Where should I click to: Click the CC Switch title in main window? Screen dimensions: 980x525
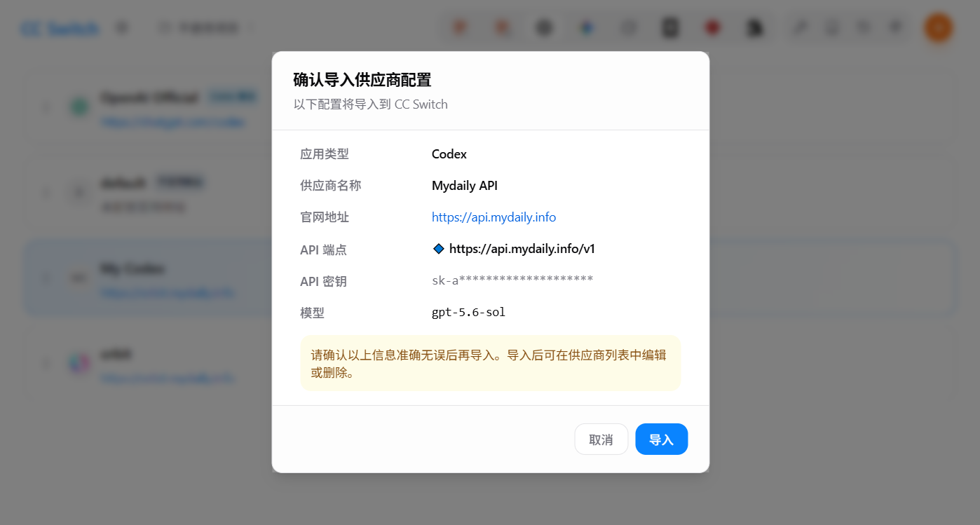[60, 29]
